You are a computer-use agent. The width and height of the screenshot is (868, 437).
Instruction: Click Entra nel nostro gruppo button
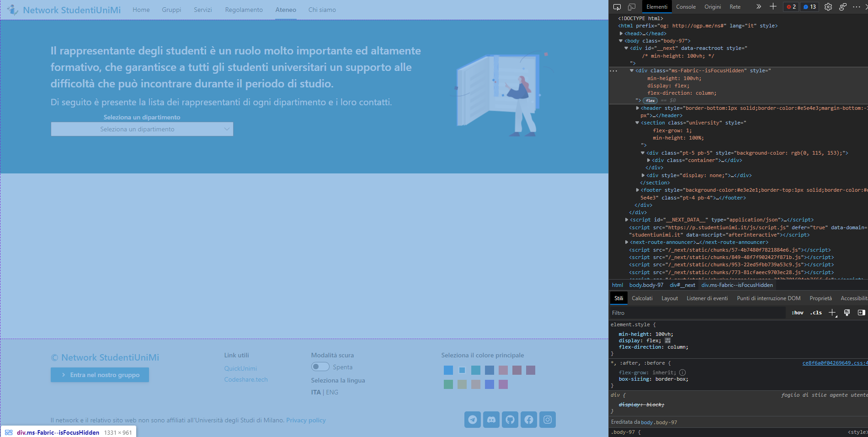pos(100,375)
